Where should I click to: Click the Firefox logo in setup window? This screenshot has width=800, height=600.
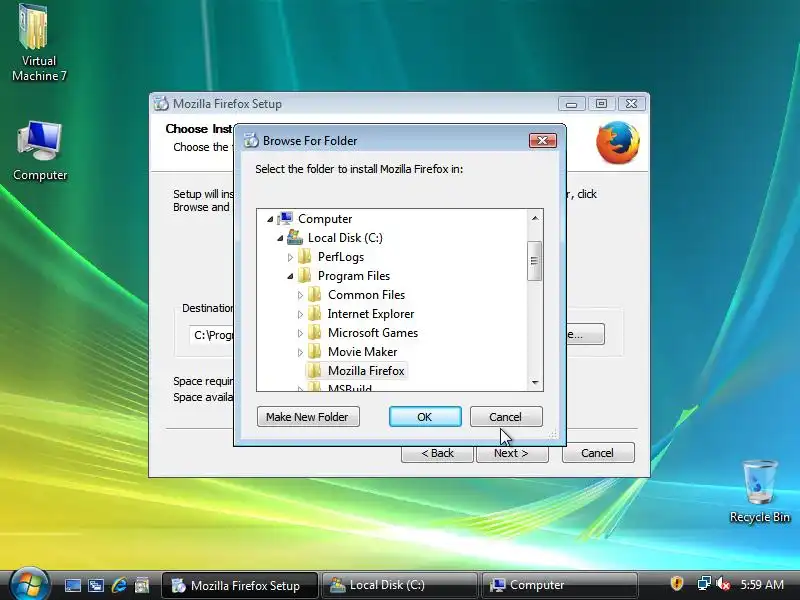(618, 142)
